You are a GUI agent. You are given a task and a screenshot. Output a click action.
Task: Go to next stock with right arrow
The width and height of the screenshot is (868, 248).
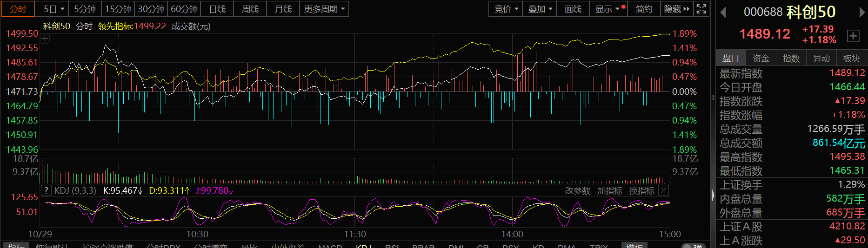pos(861,13)
